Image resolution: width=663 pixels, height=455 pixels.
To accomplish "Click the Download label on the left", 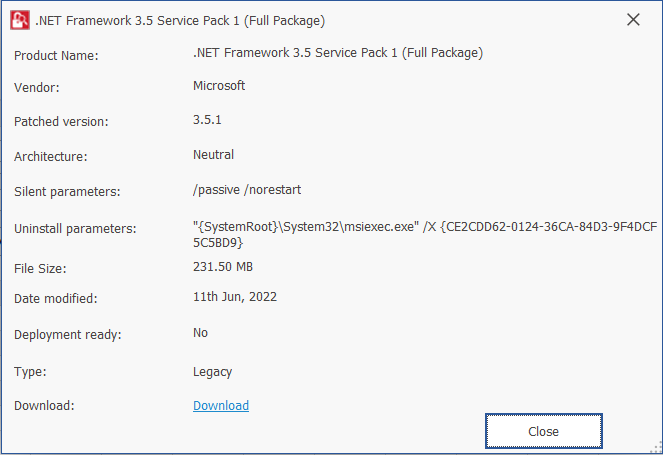I will [44, 406].
